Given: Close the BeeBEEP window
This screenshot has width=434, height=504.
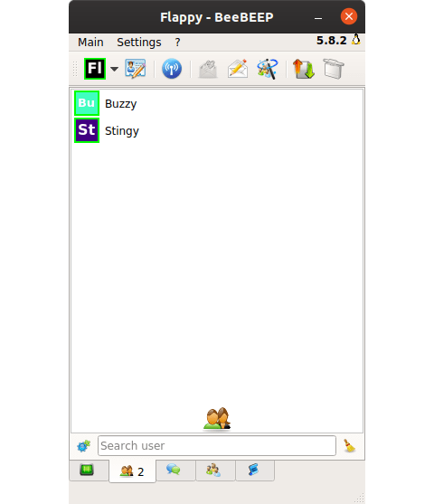Looking at the screenshot, I should click(349, 16).
